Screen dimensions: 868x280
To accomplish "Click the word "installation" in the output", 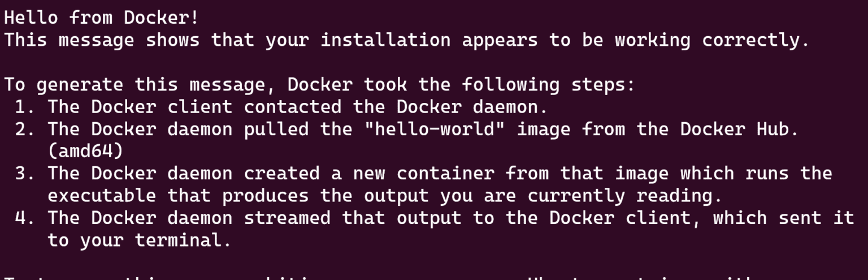I will [385, 40].
